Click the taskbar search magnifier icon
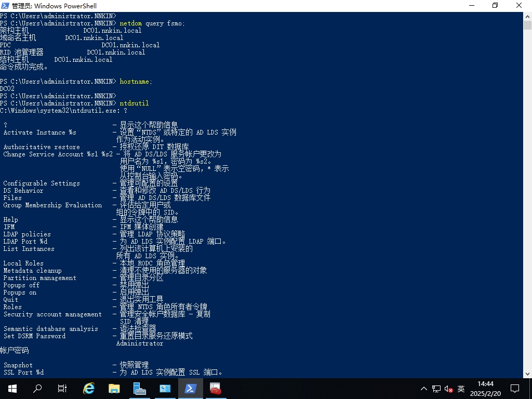Viewport: 532px width, 399px height. 37,388
